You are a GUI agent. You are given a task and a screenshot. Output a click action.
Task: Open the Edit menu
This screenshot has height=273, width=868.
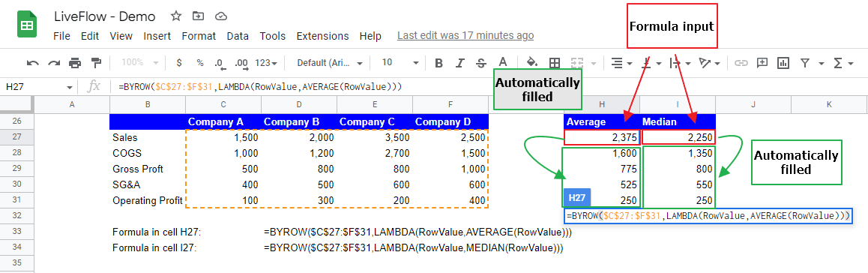click(x=90, y=36)
